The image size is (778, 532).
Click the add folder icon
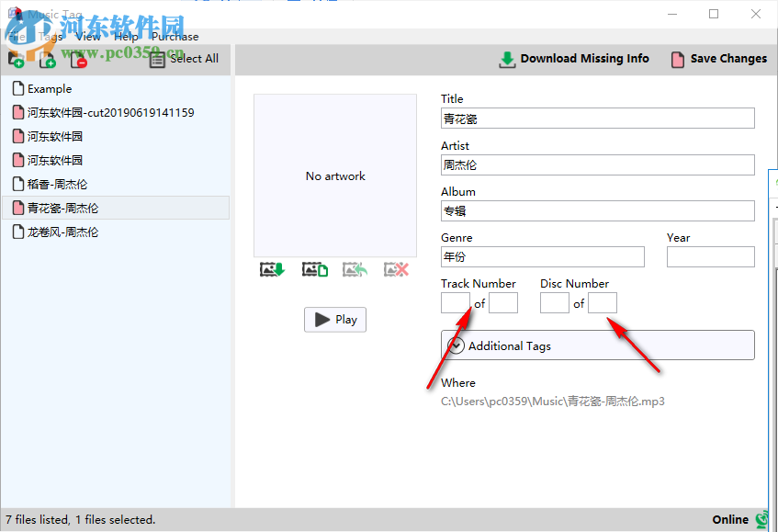16,59
